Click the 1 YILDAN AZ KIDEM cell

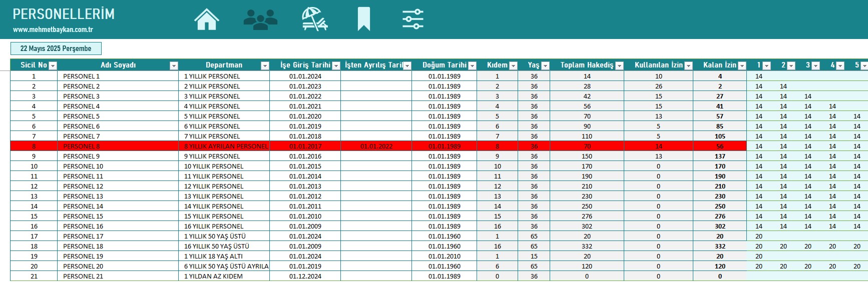pyautogui.click(x=224, y=276)
